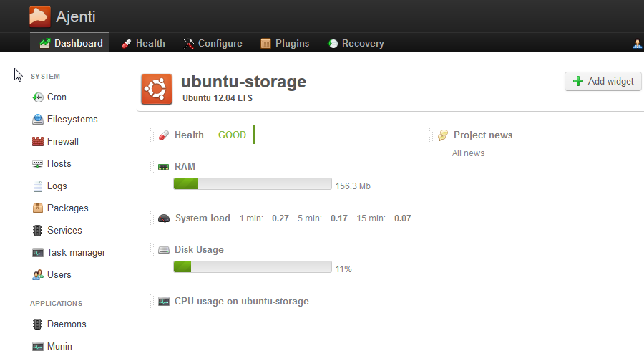Click the CPU usage monitor icon
Screen dimensions: 644x356
(x=164, y=302)
